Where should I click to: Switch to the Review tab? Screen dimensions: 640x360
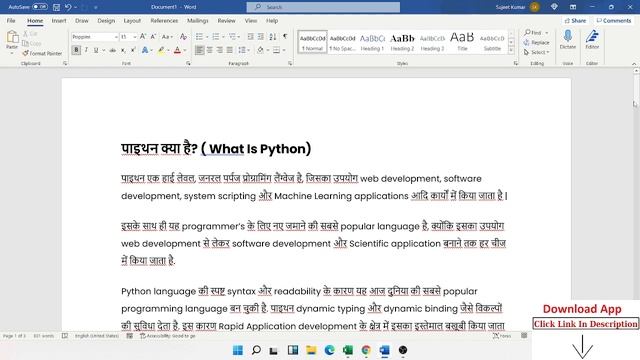coord(226,20)
